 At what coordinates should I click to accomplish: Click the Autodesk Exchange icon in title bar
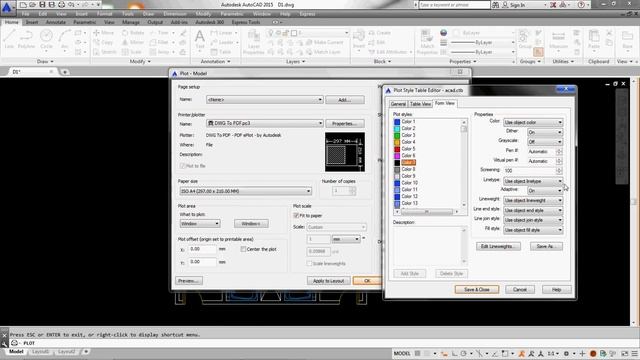click(553, 5)
